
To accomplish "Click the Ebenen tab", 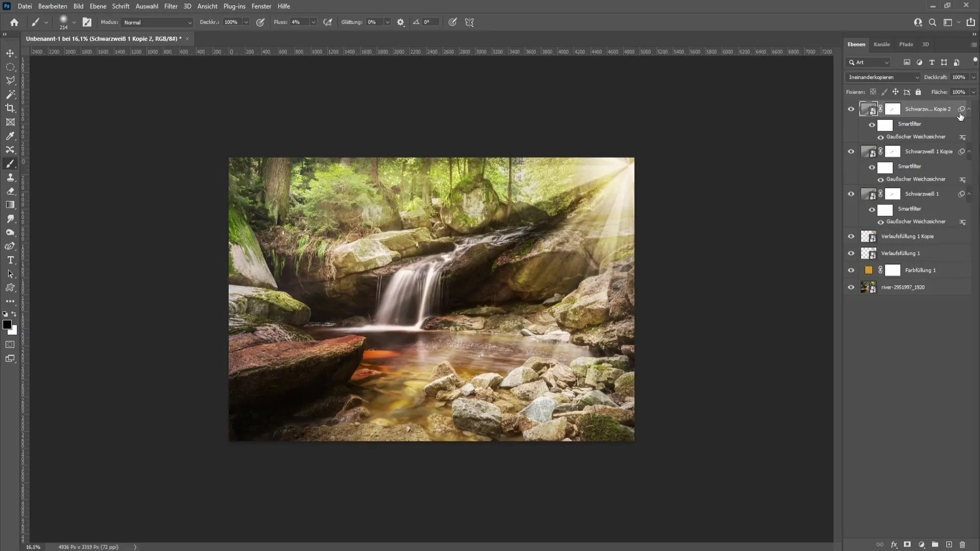I will click(857, 44).
